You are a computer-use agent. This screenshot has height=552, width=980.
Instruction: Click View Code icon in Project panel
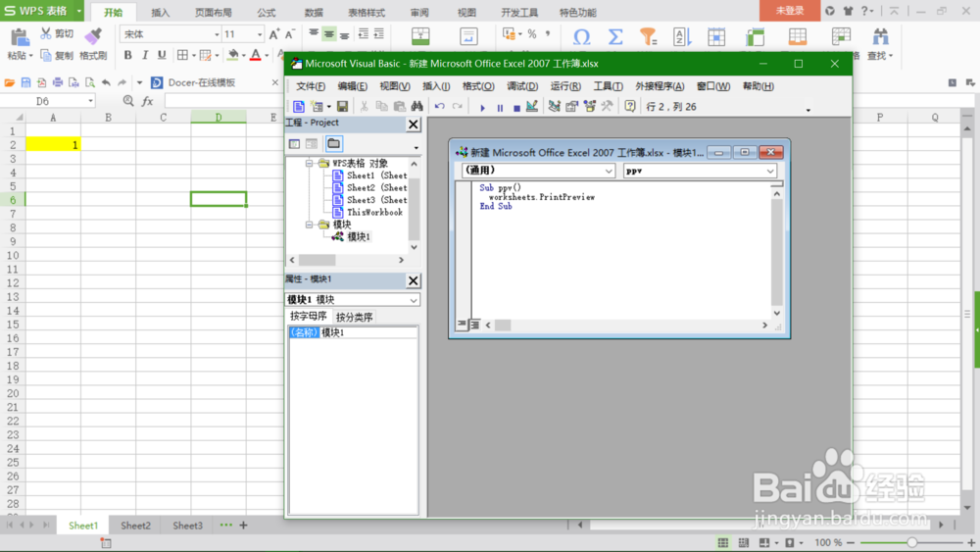point(294,144)
